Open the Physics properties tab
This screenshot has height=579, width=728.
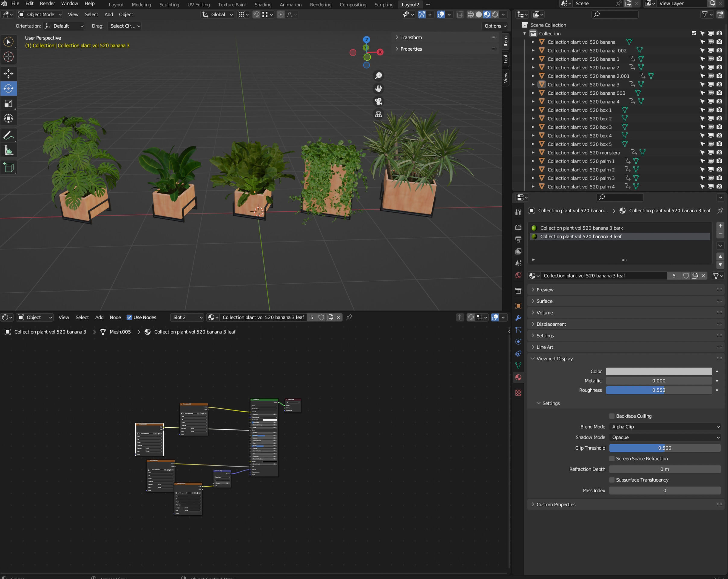coord(518,342)
